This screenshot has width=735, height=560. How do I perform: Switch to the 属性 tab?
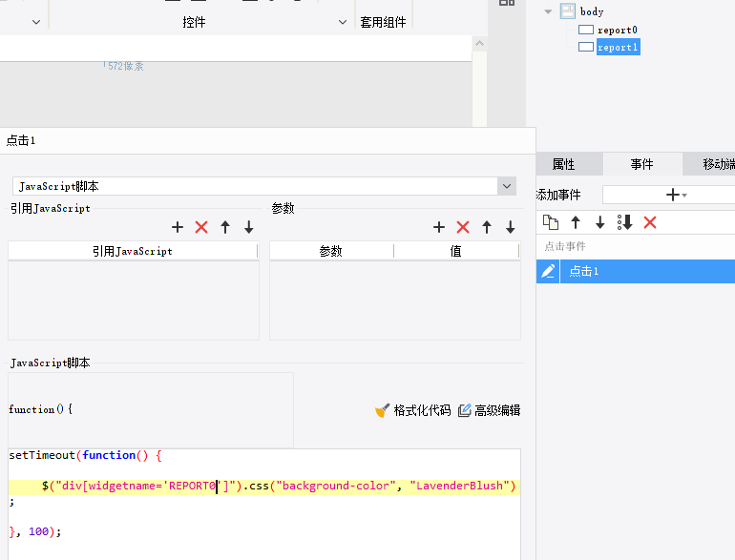[x=563, y=164]
